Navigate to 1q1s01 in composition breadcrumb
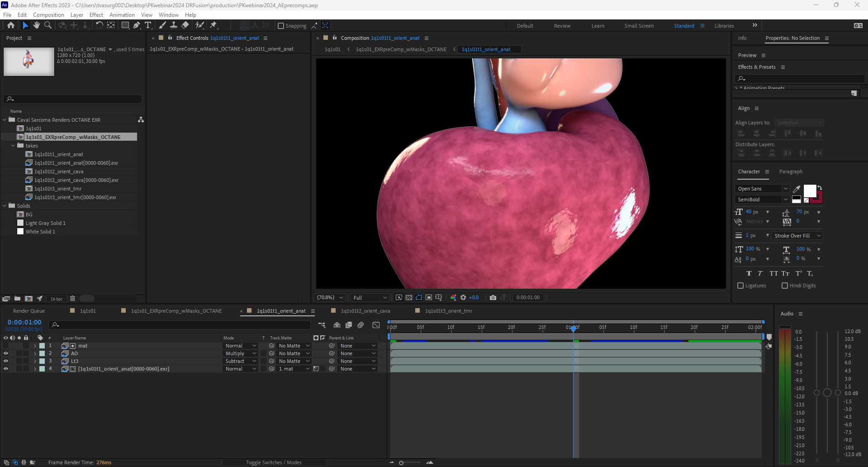The width and height of the screenshot is (868, 467). point(332,49)
